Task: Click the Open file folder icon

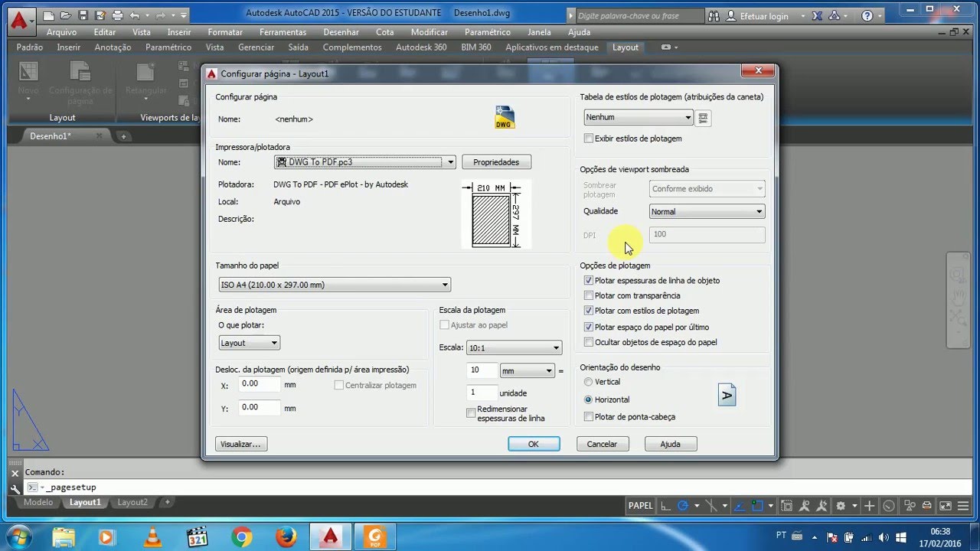Action: pos(66,15)
